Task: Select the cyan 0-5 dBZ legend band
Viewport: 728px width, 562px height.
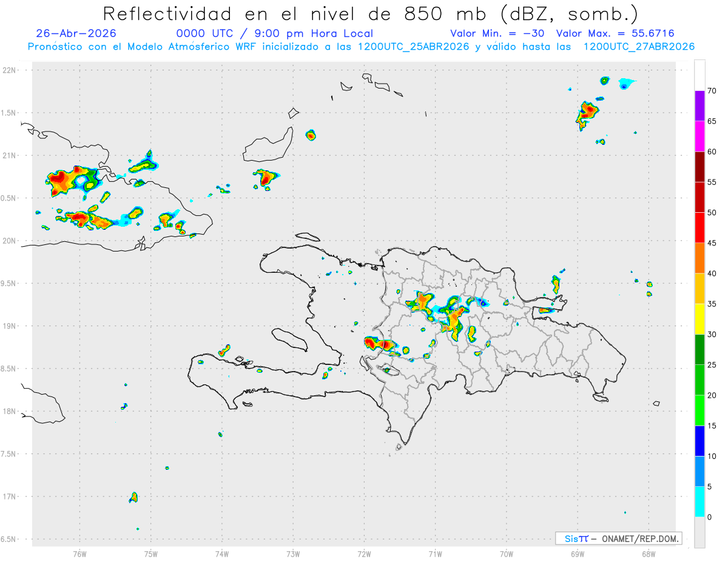Action: (x=699, y=502)
